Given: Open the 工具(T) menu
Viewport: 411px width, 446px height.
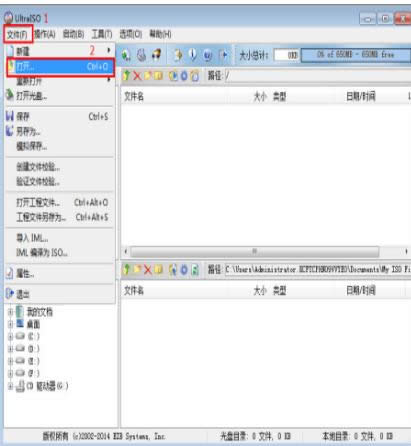Looking at the screenshot, I should [x=102, y=34].
